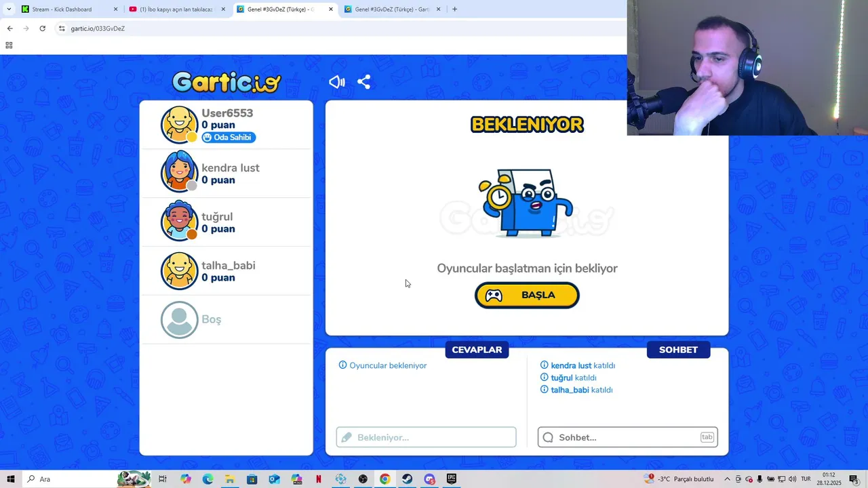Select talha_babi player avatar
868x488 pixels.
coord(179,270)
